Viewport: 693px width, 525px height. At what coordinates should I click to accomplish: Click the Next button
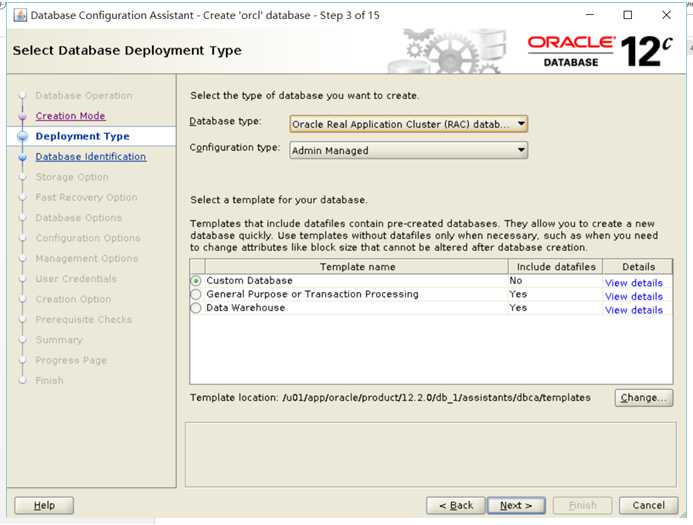[x=516, y=505]
